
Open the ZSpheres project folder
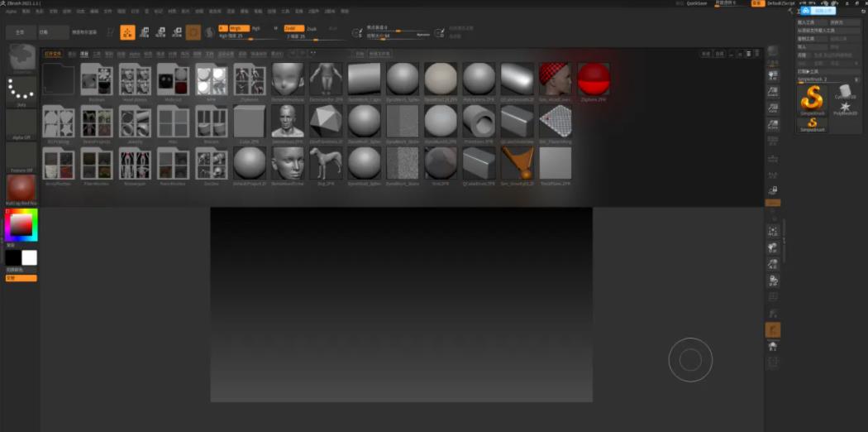250,81
